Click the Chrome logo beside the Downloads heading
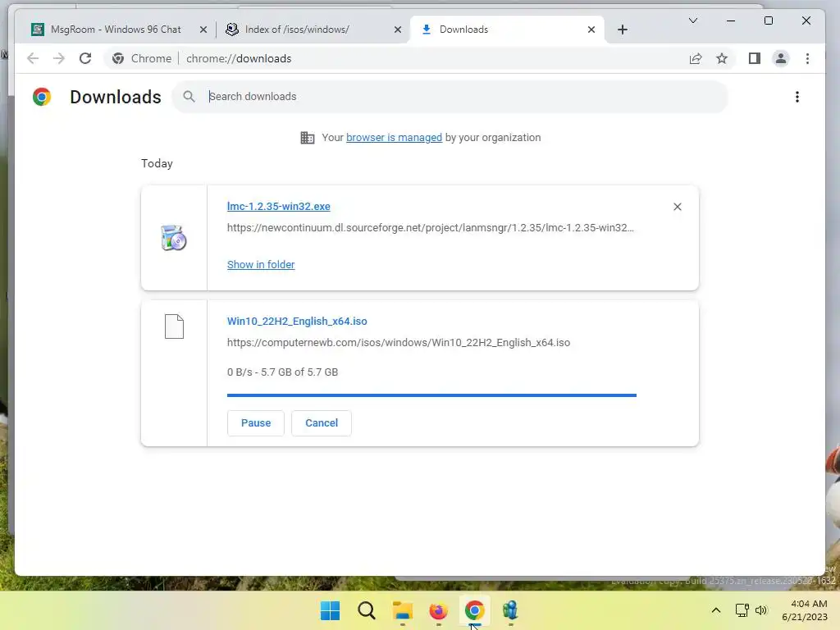The image size is (840, 630). pos(42,97)
